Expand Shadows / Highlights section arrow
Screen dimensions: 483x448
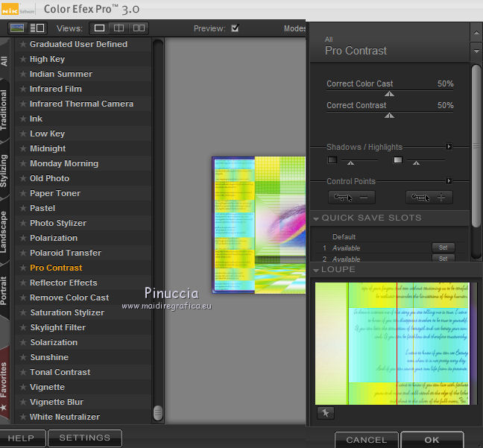click(449, 147)
